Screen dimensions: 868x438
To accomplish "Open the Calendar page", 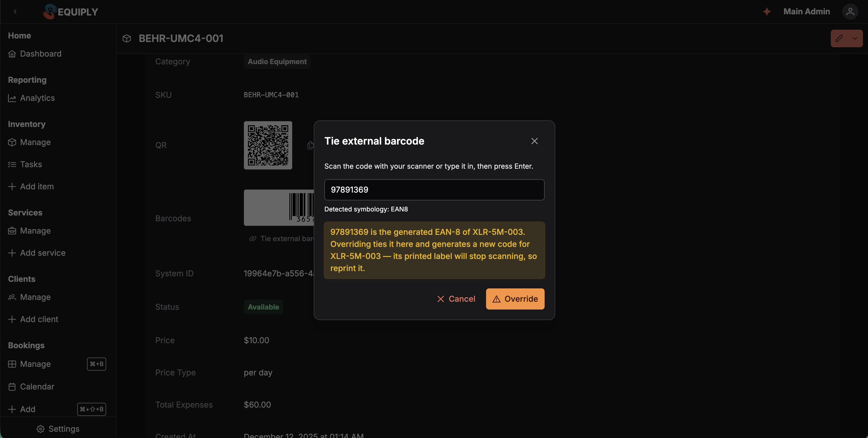I will (31, 387).
